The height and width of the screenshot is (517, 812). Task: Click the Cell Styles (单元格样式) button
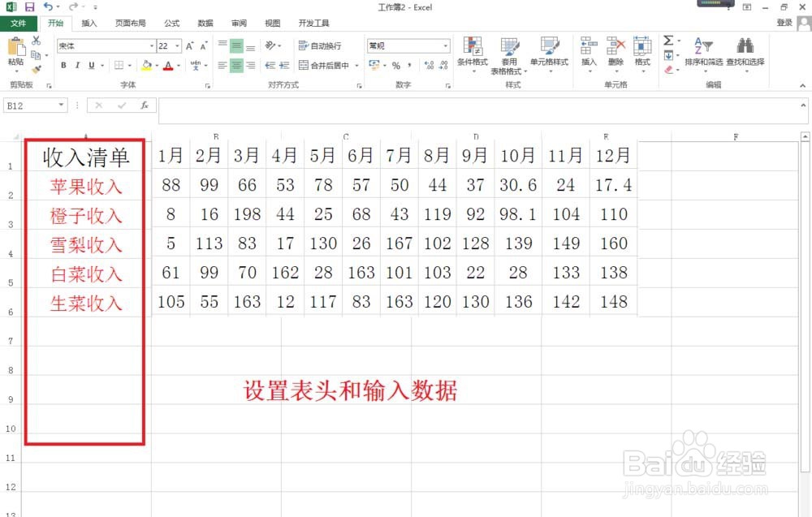(551, 49)
